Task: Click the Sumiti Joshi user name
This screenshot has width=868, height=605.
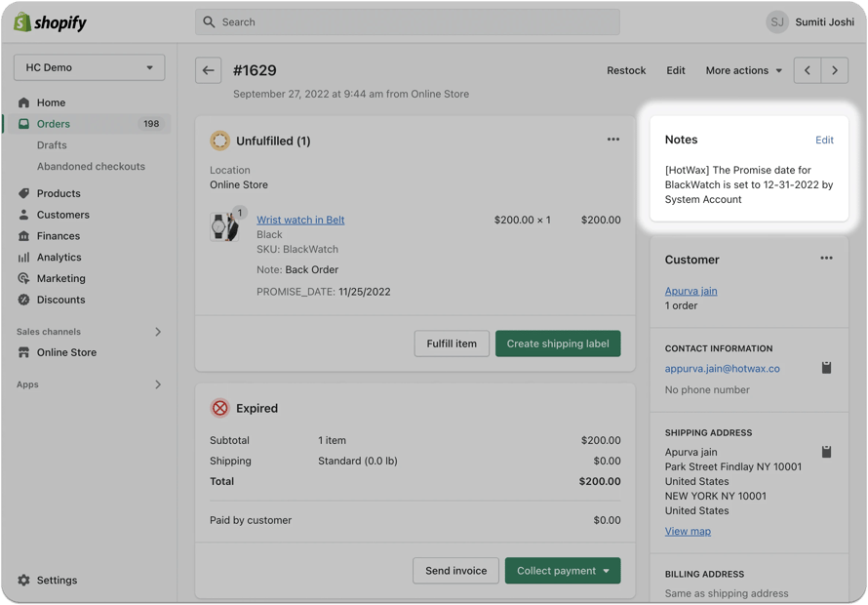Action: 824,22
